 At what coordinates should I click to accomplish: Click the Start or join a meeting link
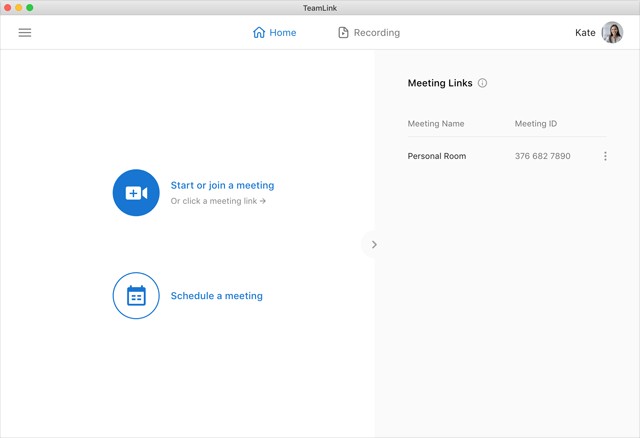point(222,185)
